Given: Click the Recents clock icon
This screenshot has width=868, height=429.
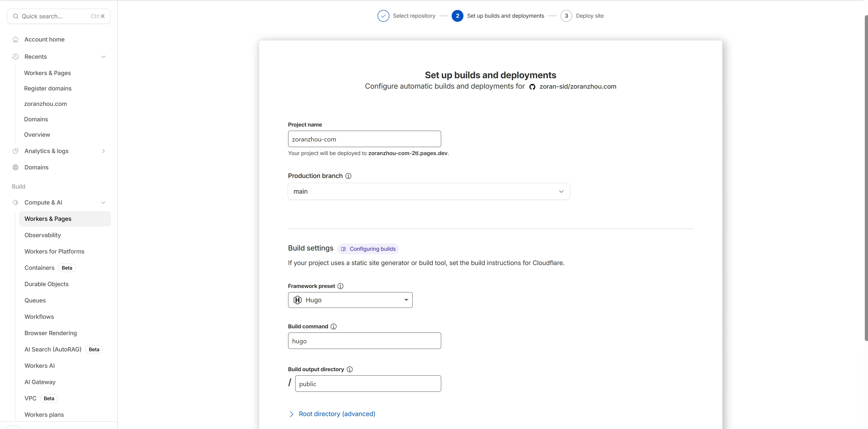Looking at the screenshot, I should [15, 57].
